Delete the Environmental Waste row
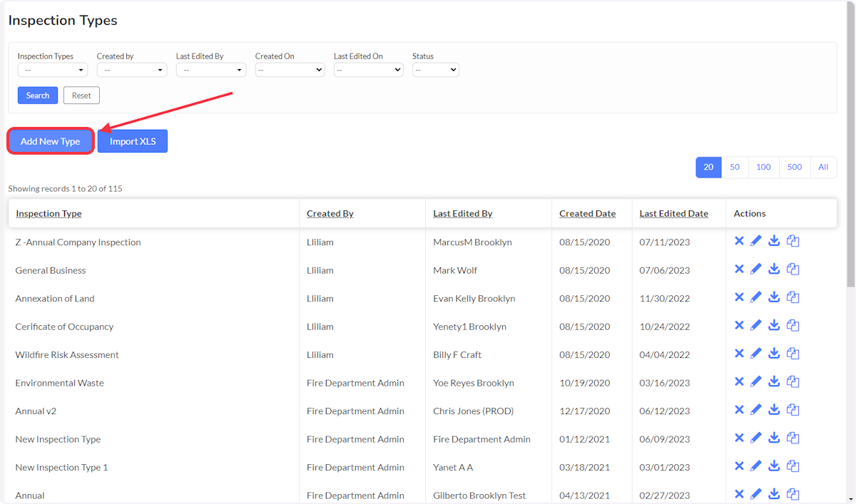 pos(739,381)
